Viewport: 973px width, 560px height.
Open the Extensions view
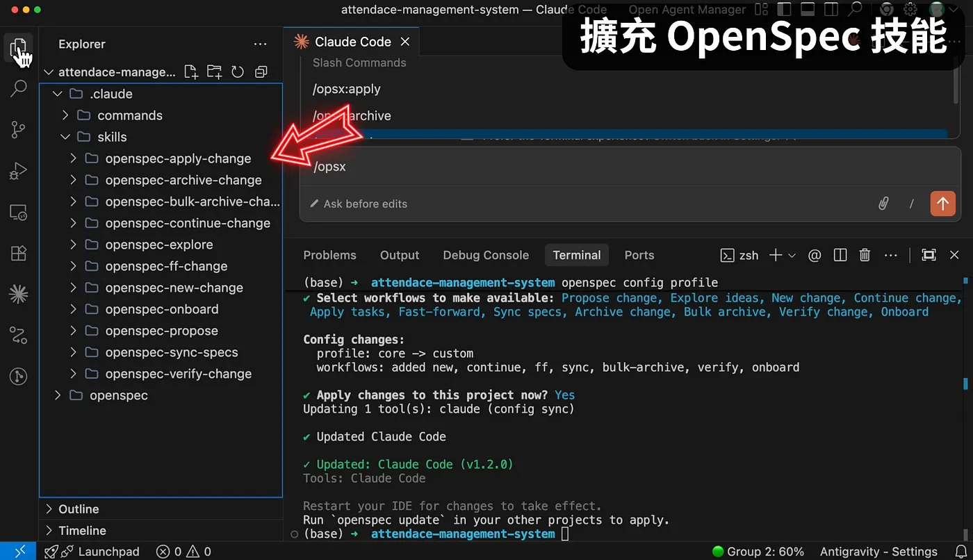pyautogui.click(x=19, y=253)
